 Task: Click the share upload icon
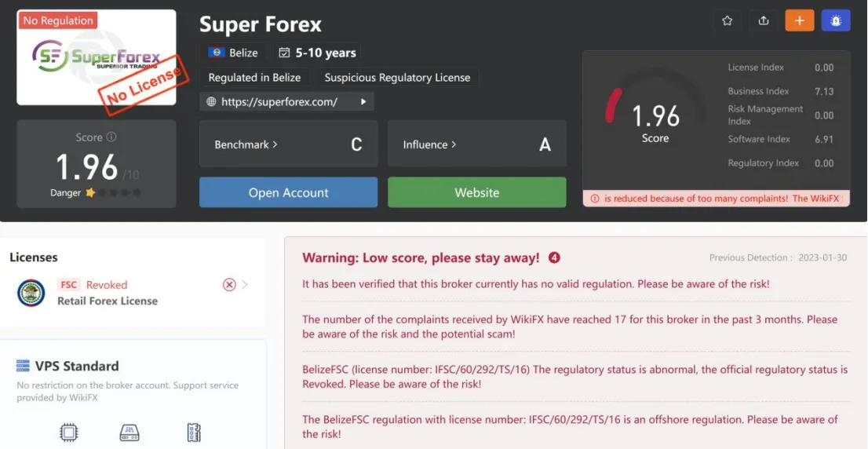point(764,20)
